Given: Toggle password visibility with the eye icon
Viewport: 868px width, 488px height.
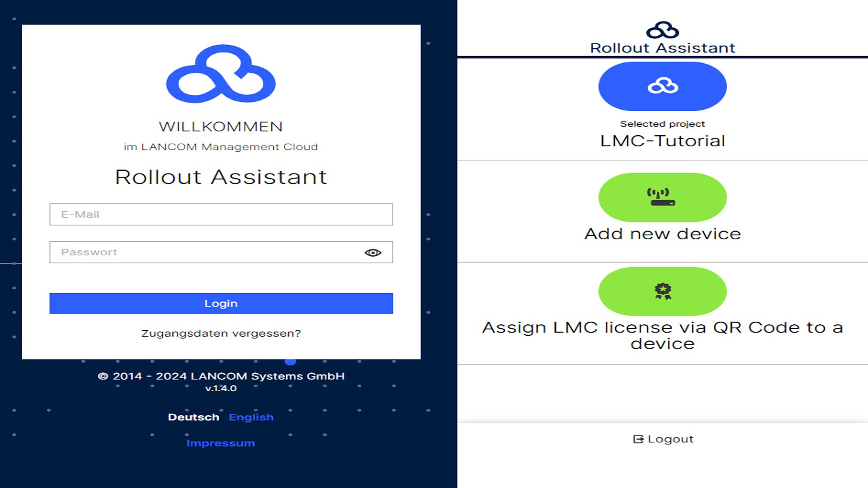Looking at the screenshot, I should tap(373, 252).
